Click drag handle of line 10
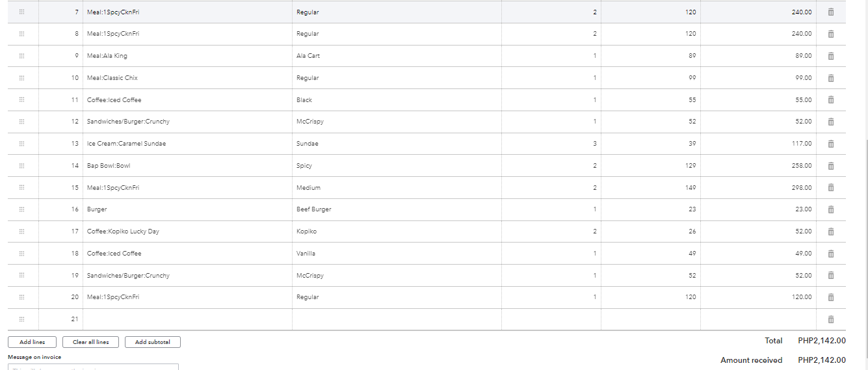Viewport: 868px width, 370px height. (21, 78)
